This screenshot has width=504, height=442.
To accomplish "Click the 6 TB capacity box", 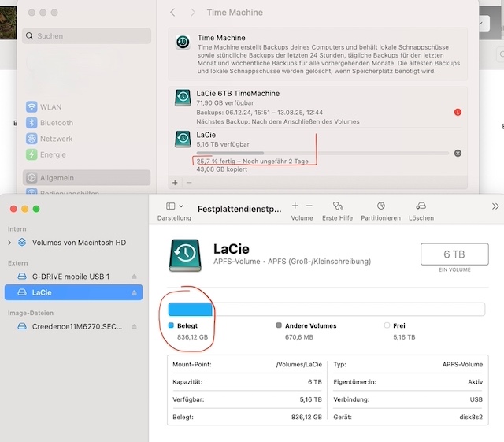I will (454, 254).
